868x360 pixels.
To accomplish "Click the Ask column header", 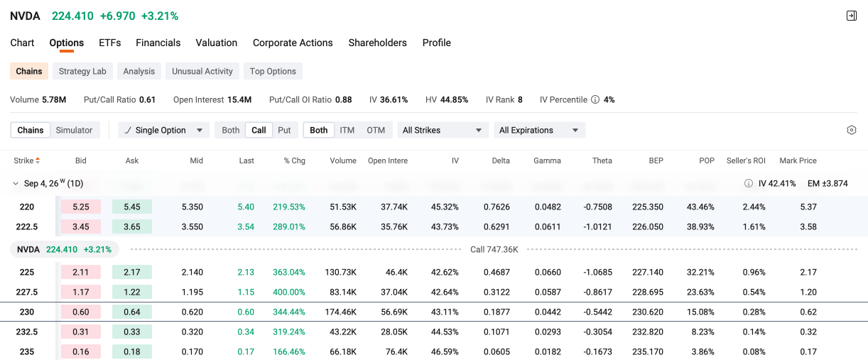I will click(132, 160).
